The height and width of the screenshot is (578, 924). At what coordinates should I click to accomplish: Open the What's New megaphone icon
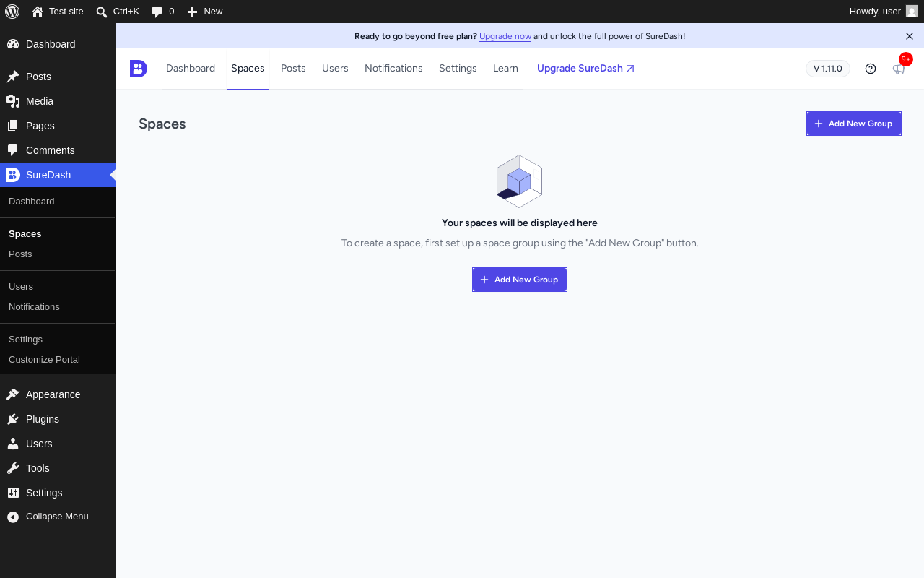(898, 69)
